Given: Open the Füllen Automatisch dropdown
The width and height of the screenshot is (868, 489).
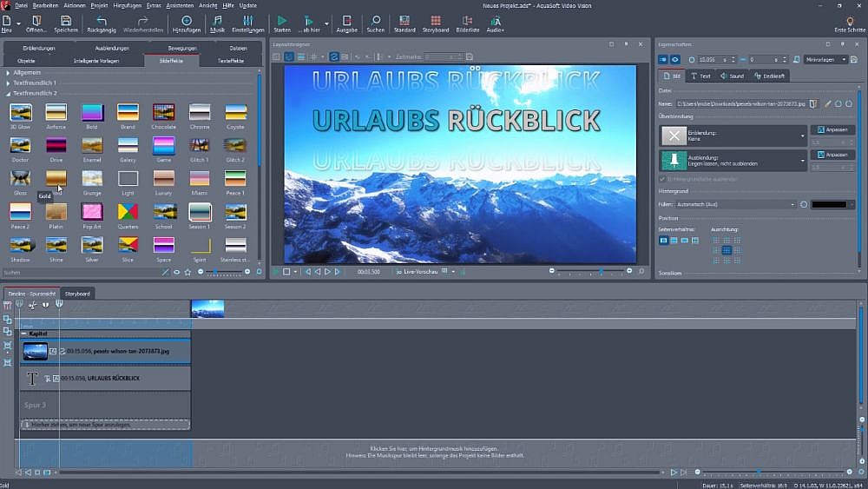Looking at the screenshot, I should click(792, 204).
